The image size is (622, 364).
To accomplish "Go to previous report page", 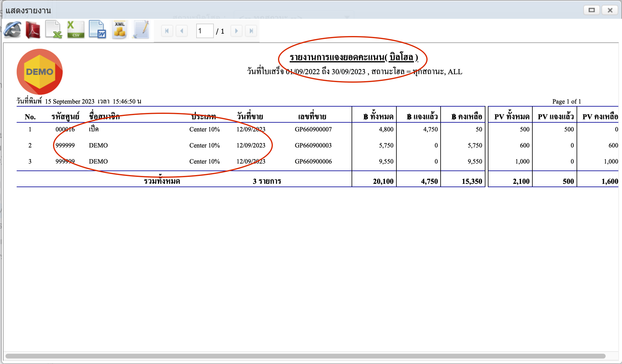I will pyautogui.click(x=182, y=31).
